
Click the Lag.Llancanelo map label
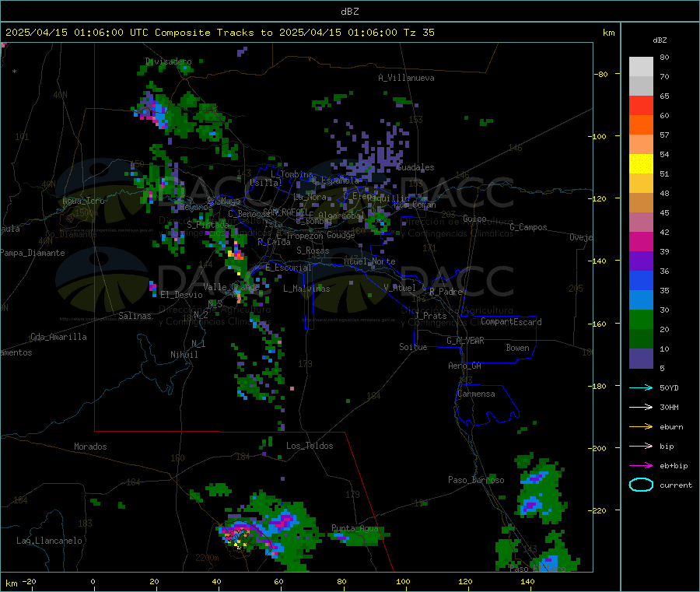(x=50, y=541)
